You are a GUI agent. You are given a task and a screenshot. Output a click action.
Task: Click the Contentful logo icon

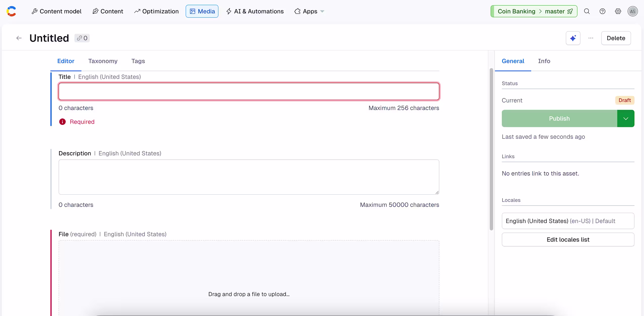coord(11,11)
